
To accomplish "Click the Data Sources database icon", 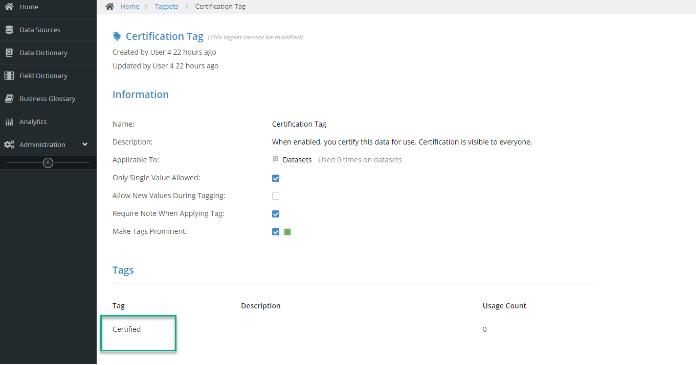I will point(9,30).
